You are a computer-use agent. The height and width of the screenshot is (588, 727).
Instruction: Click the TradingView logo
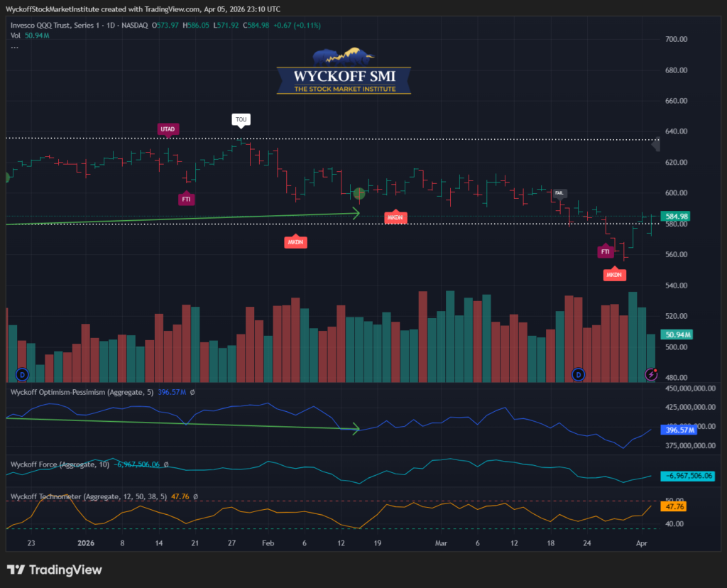[x=54, y=570]
